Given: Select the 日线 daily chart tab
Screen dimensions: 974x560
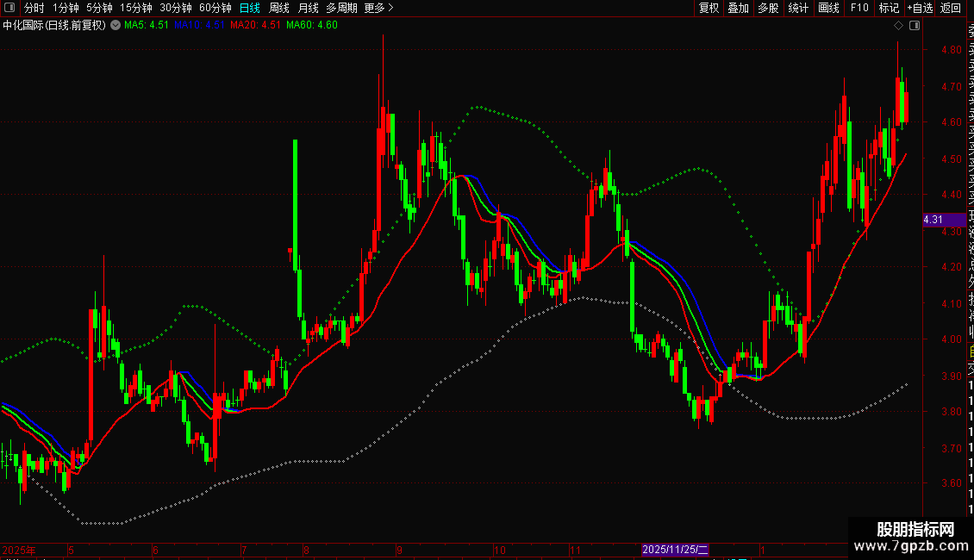Looking at the screenshot, I should tap(250, 8).
